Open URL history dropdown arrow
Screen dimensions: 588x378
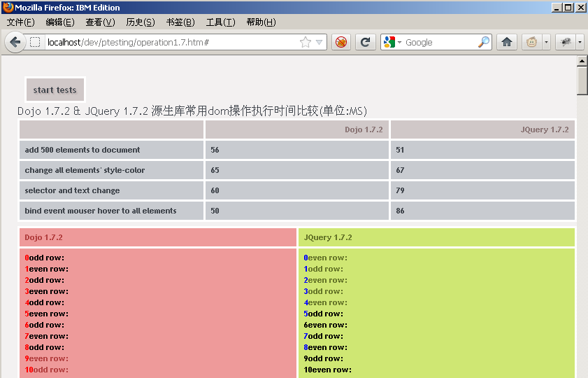[x=319, y=42]
